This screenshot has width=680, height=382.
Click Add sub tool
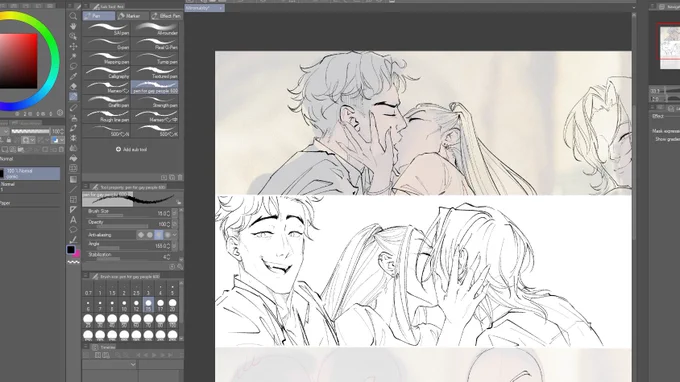(131, 149)
